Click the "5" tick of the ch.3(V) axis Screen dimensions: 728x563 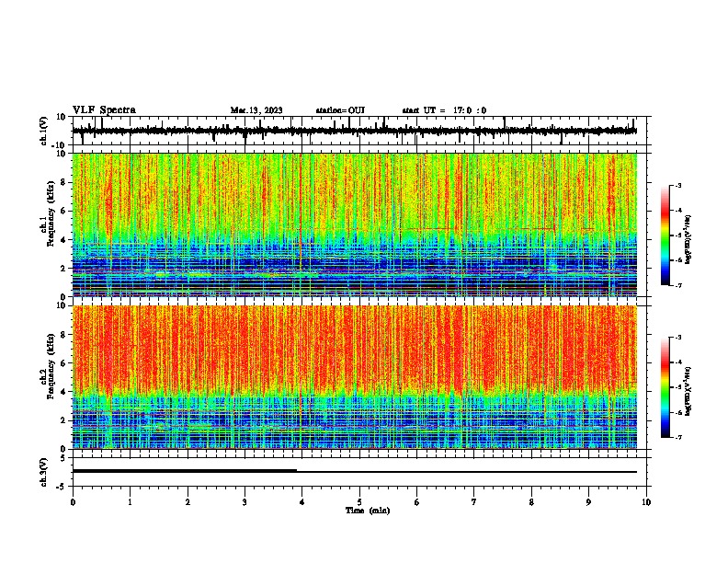pyautogui.click(x=63, y=458)
